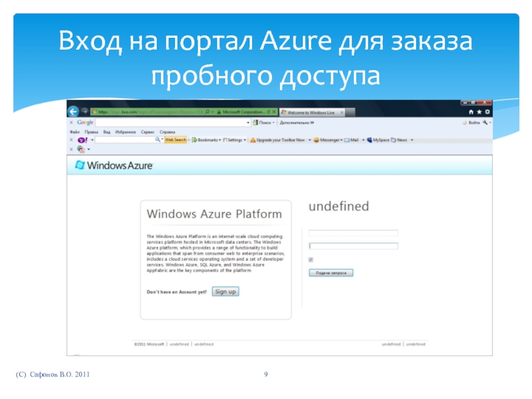Click the first login field under undefined heading
This screenshot has height=399, width=532.
coord(353,233)
